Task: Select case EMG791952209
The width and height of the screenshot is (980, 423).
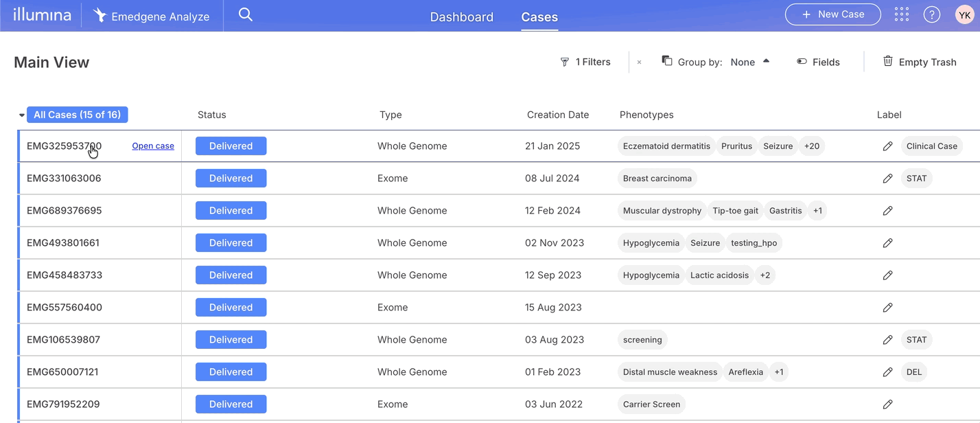Action: (x=63, y=404)
